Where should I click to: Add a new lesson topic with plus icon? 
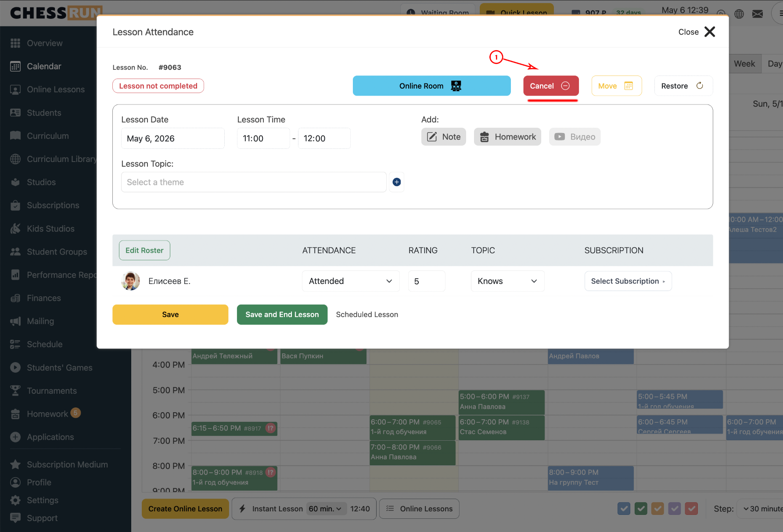coord(397,182)
